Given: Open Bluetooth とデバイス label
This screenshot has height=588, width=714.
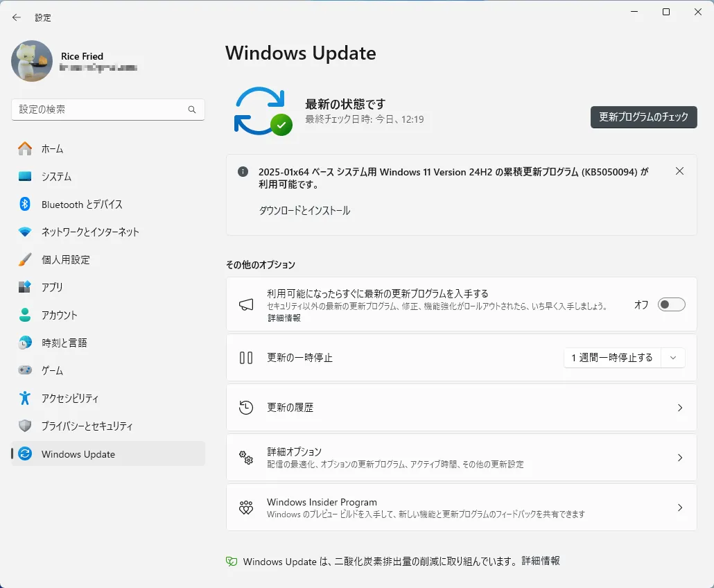Looking at the screenshot, I should coord(82,205).
